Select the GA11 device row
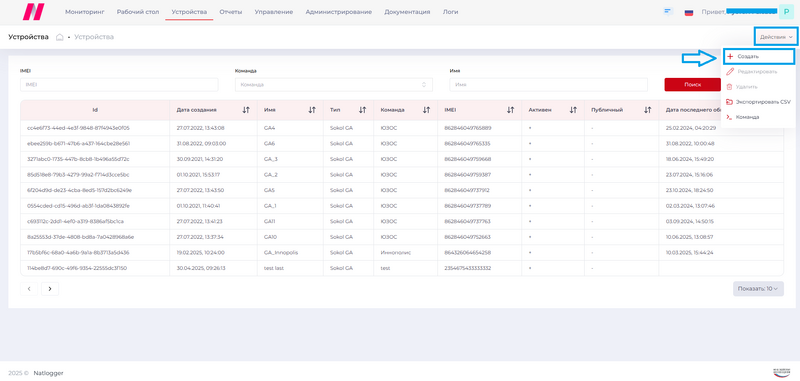Viewport: 800px width, 381px height. point(402,221)
